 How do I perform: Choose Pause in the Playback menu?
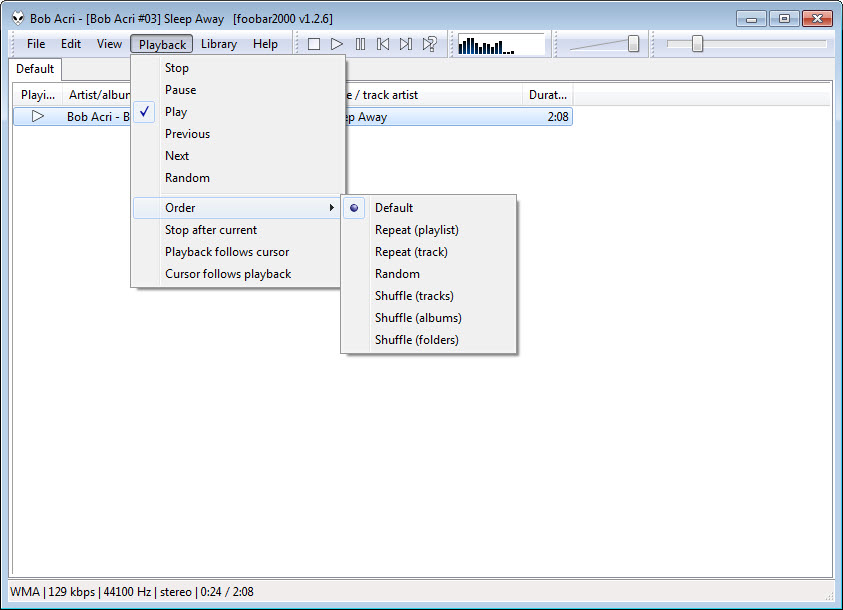tap(238, 90)
